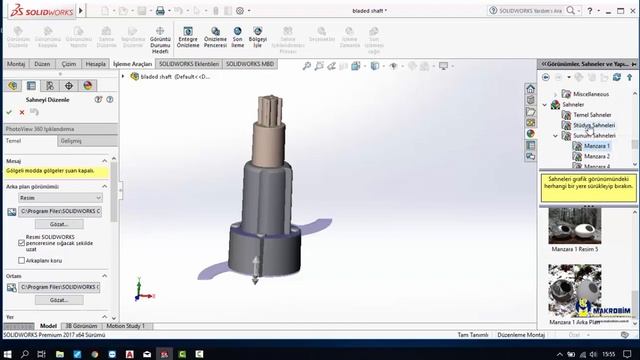
Task: Enable the Arkaplanı koru checkbox
Action: point(22,260)
